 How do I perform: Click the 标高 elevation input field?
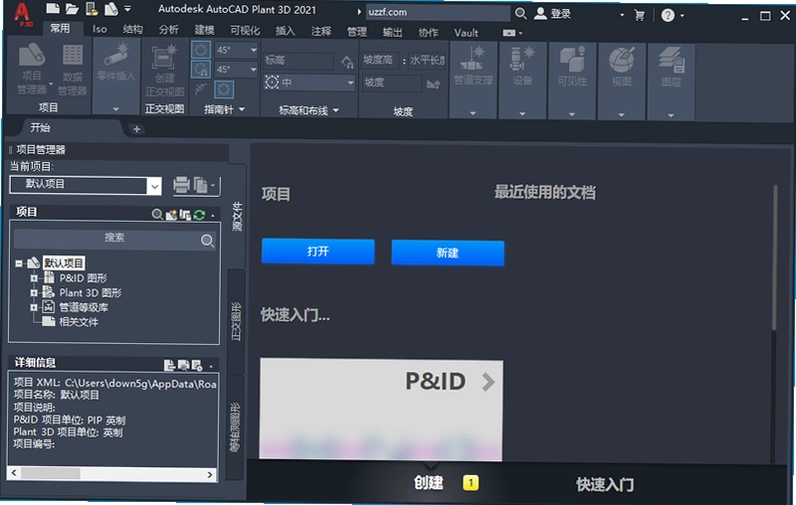coord(298,60)
